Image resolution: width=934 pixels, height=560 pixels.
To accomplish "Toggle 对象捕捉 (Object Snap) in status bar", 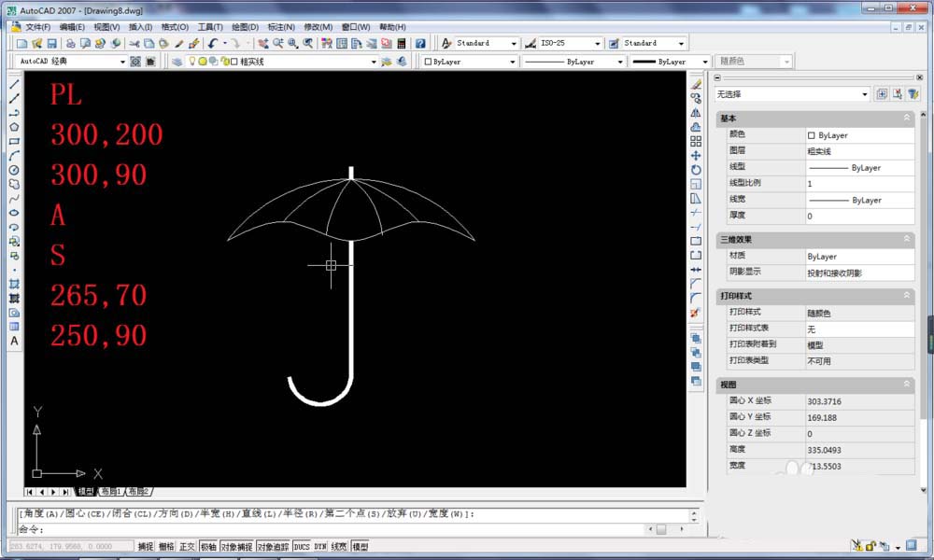I will [x=236, y=547].
